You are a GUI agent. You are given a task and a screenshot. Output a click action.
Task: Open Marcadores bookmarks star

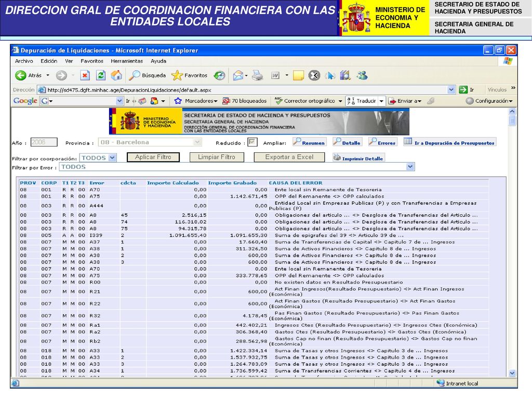[x=196, y=101]
